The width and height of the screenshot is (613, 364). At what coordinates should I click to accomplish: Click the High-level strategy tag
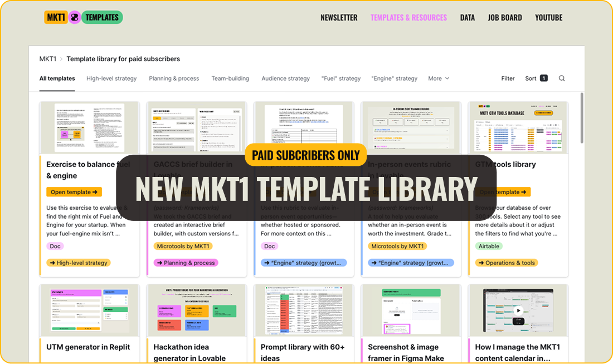click(79, 263)
